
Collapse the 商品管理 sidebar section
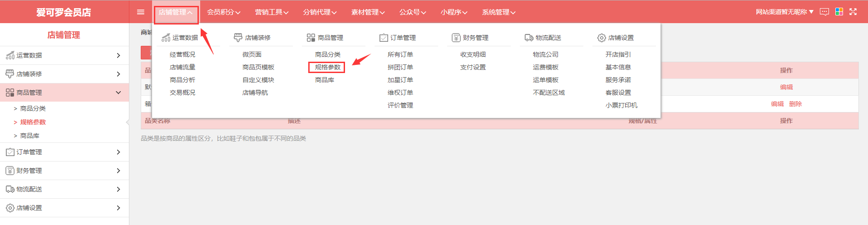tap(118, 93)
